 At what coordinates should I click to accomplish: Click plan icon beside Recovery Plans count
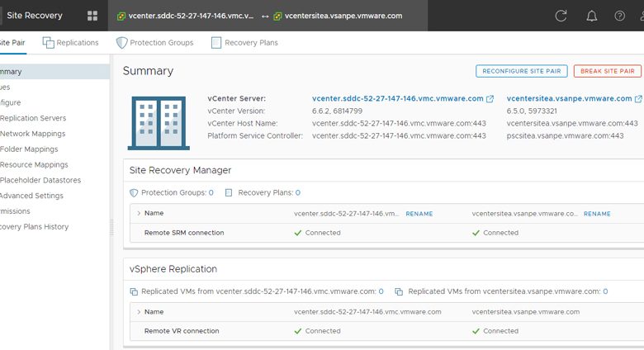click(229, 192)
